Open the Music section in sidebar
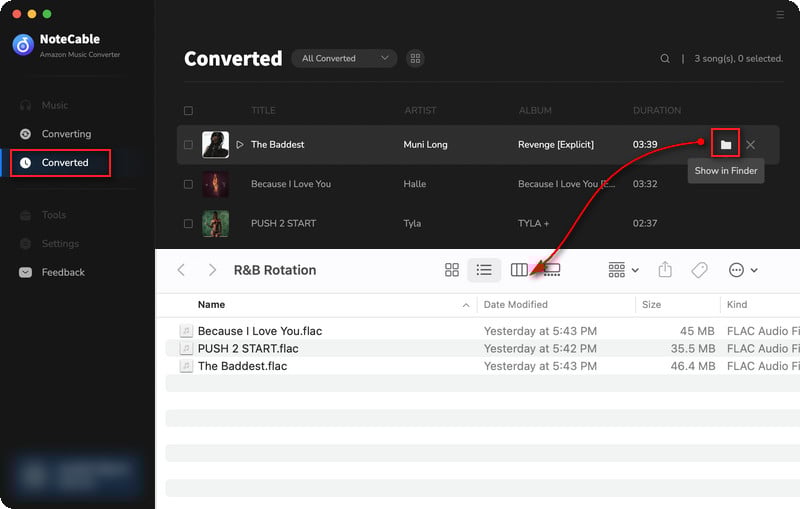The height and width of the screenshot is (509, 800). coord(55,105)
